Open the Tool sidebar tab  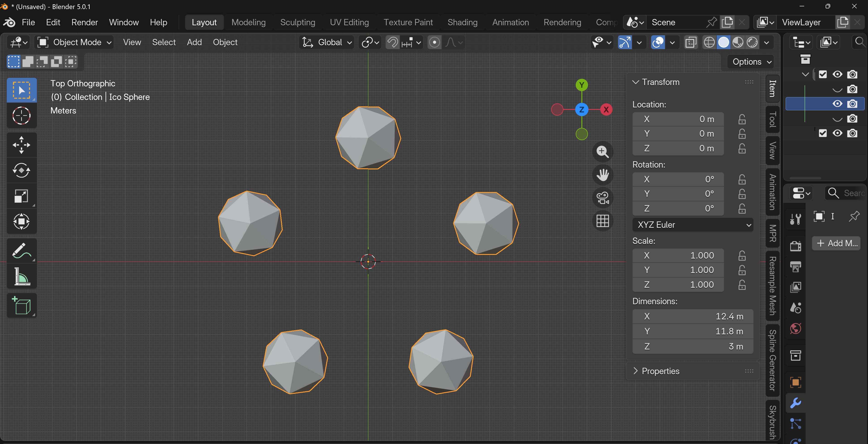click(x=773, y=119)
